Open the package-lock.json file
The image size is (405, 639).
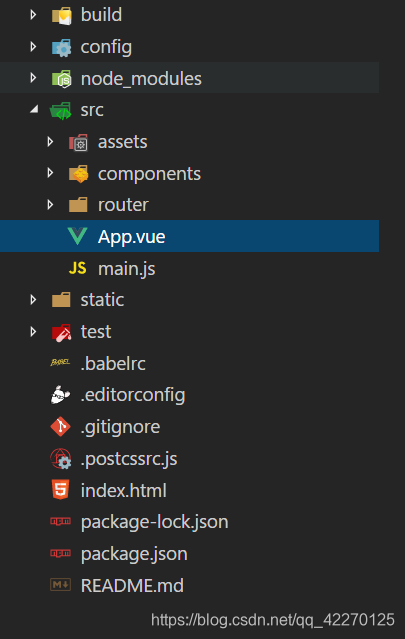click(154, 522)
